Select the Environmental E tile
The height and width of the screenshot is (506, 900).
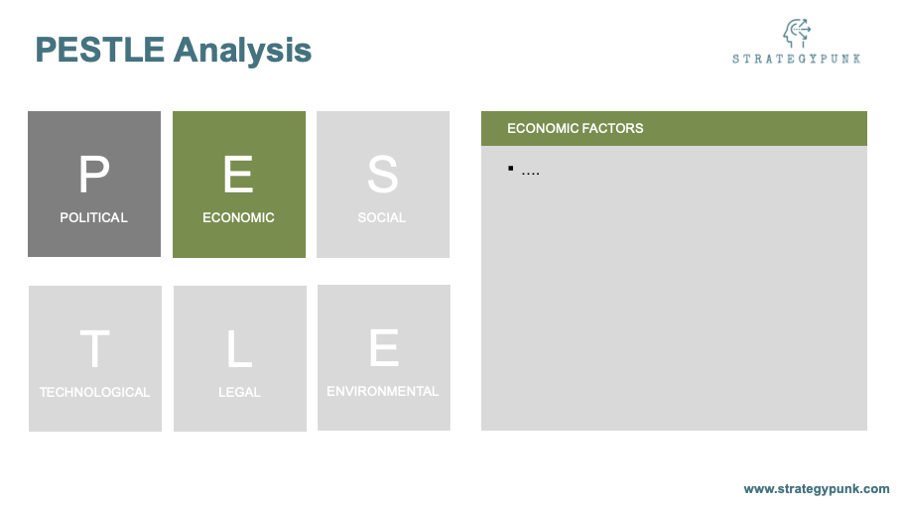click(x=384, y=357)
